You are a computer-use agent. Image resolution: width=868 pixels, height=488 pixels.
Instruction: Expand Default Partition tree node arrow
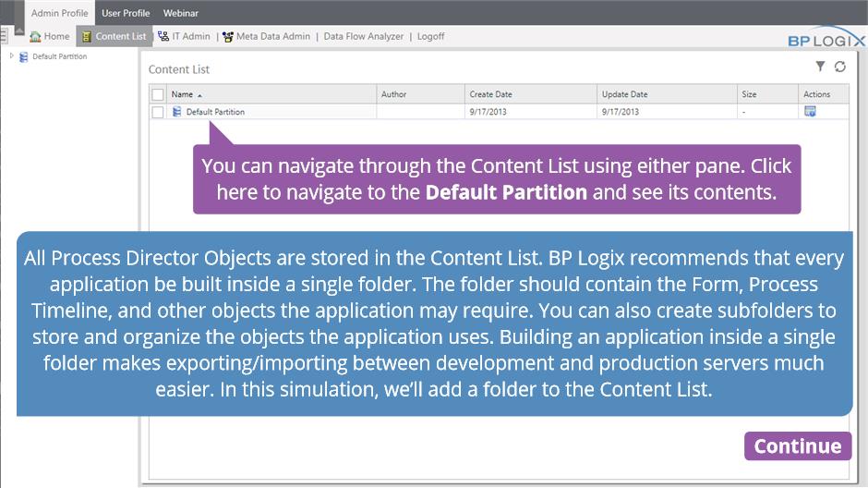click(x=12, y=56)
